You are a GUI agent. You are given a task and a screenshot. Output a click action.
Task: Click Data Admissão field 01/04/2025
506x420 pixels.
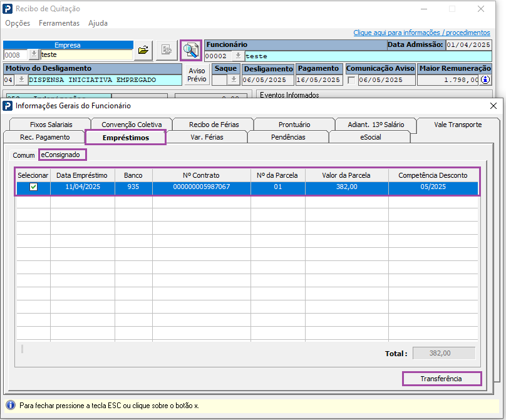[x=469, y=45]
